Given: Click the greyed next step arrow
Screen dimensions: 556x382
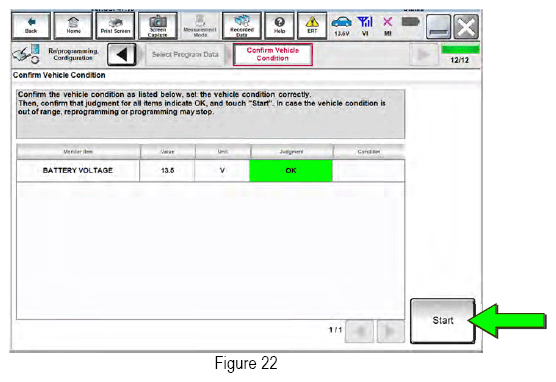Looking at the screenshot, I should tap(423, 54).
